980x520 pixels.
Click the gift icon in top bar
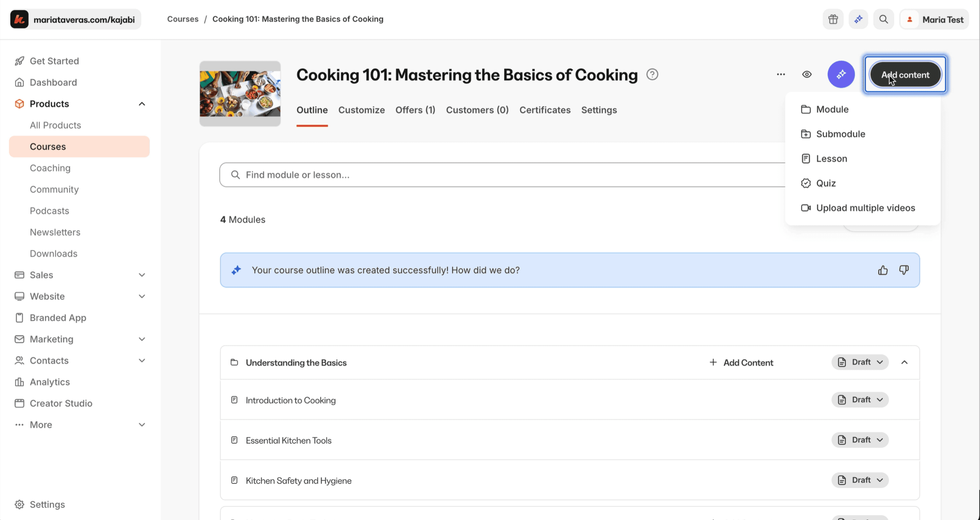(833, 19)
